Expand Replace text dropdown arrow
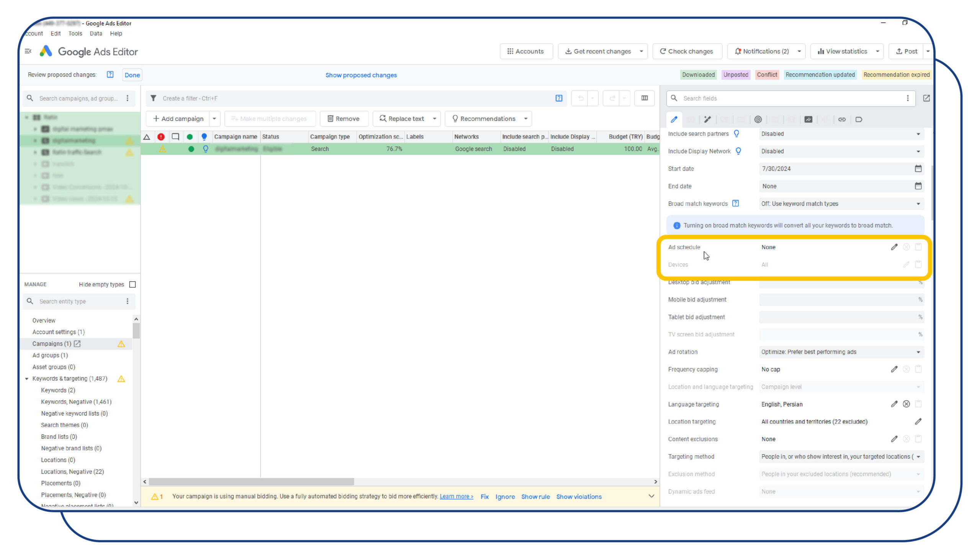The height and width of the screenshot is (554, 980). coord(434,119)
